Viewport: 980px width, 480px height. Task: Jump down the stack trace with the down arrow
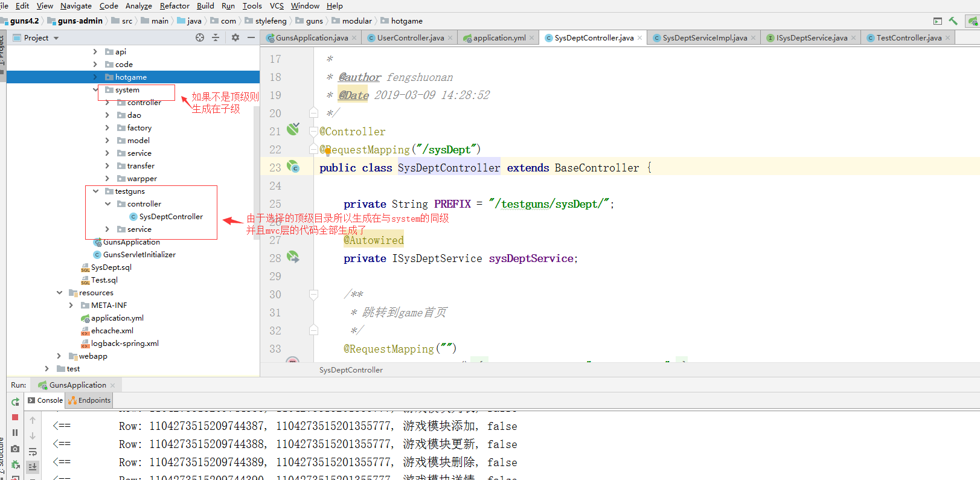33,436
